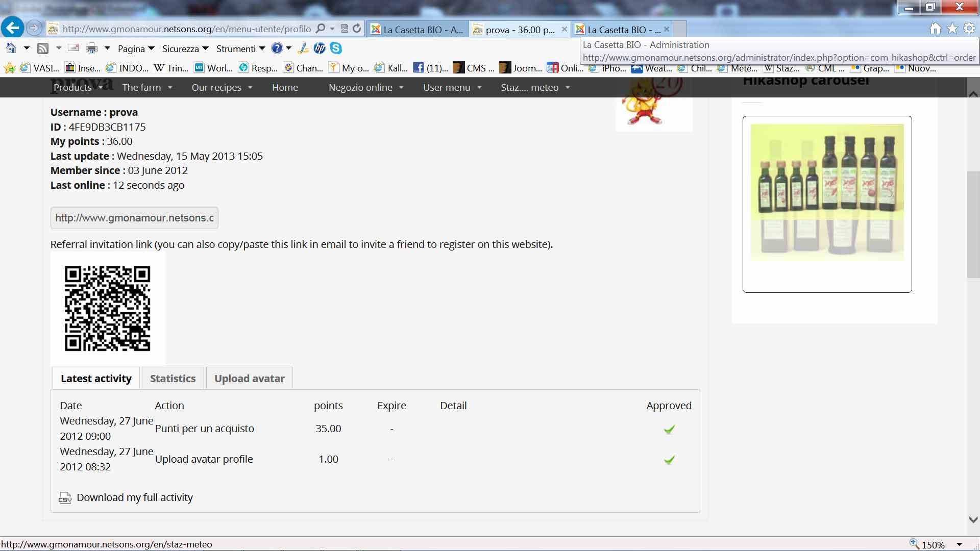
Task: Click the browser back arrow button
Action: [x=12, y=28]
